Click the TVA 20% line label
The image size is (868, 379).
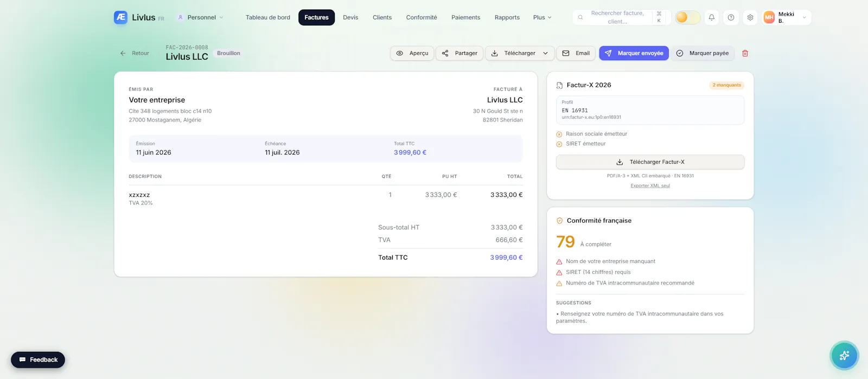click(x=141, y=203)
